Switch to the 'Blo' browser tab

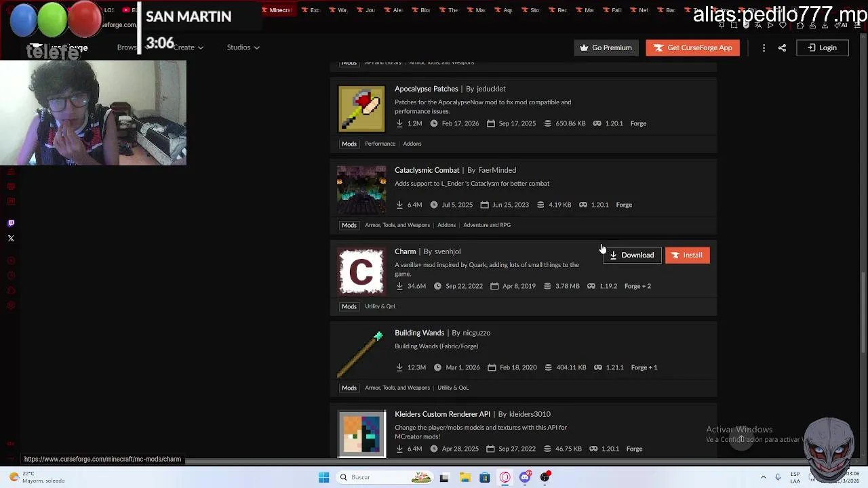click(420, 10)
